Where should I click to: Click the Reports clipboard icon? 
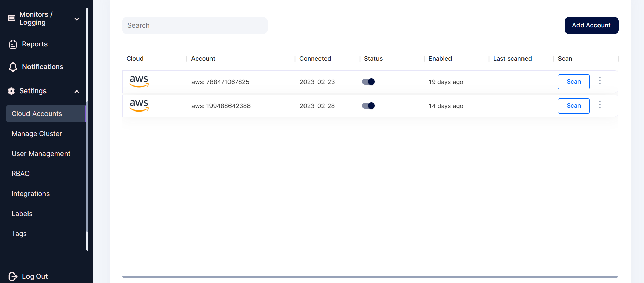click(13, 44)
